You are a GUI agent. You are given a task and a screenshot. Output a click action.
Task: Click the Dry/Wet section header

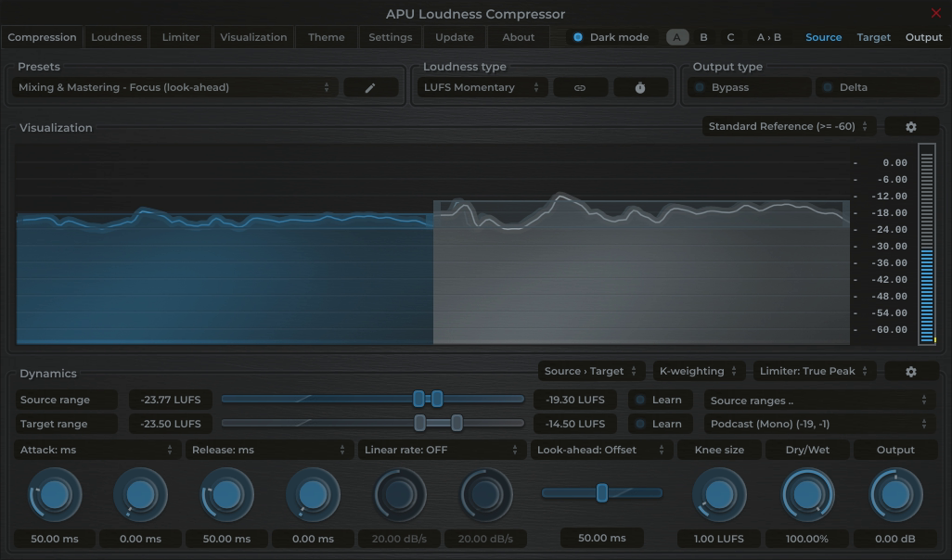pyautogui.click(x=805, y=450)
